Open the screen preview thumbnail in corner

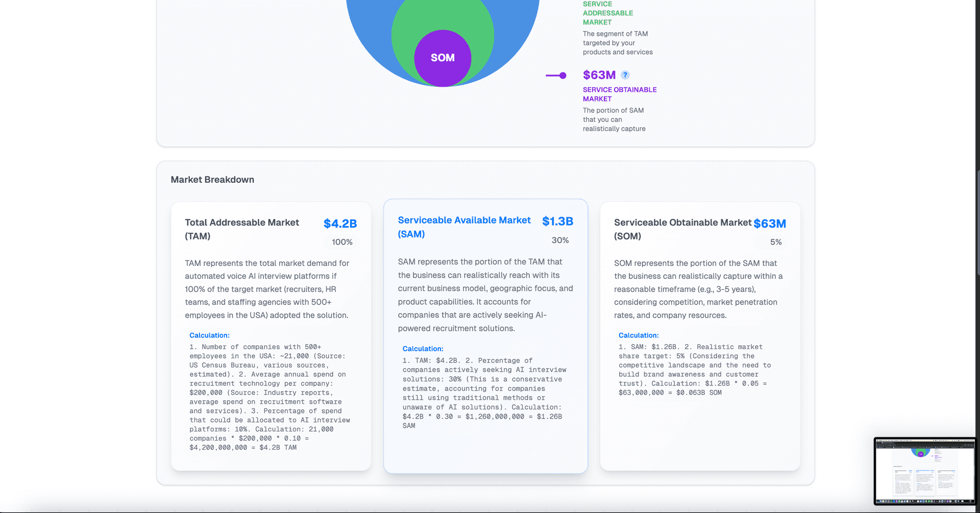point(924,470)
